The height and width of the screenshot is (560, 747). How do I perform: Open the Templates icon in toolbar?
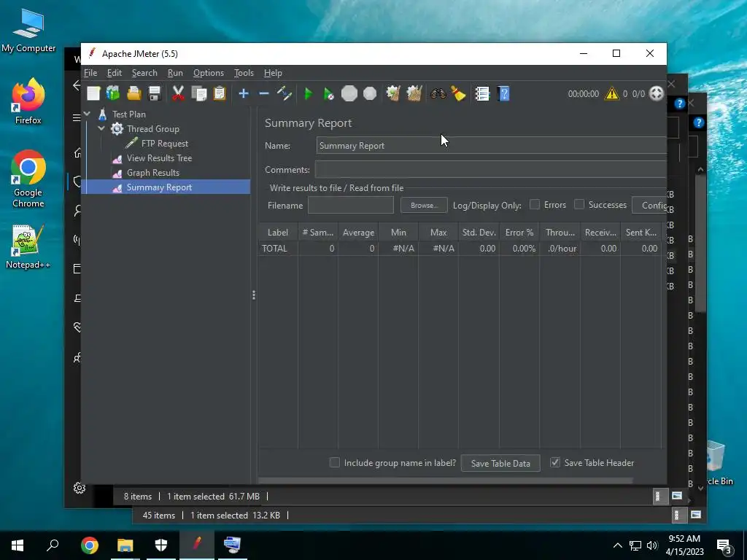pyautogui.click(x=113, y=93)
